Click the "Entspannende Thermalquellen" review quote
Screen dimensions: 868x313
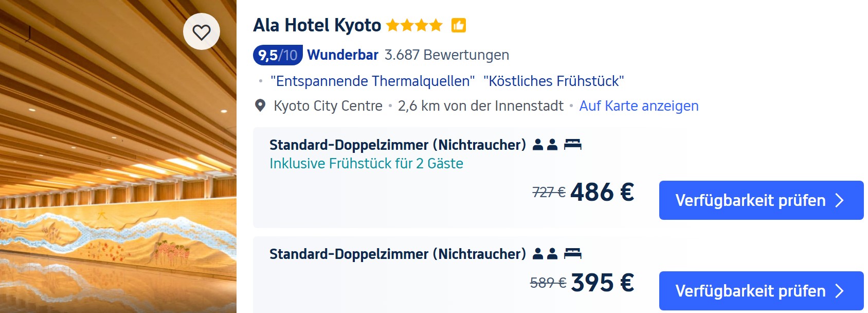[x=372, y=81]
